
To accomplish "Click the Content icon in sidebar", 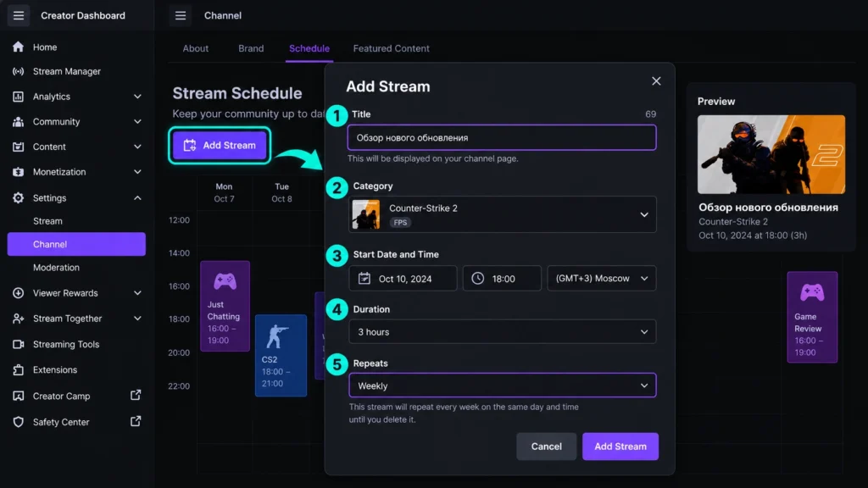I will click(x=19, y=147).
